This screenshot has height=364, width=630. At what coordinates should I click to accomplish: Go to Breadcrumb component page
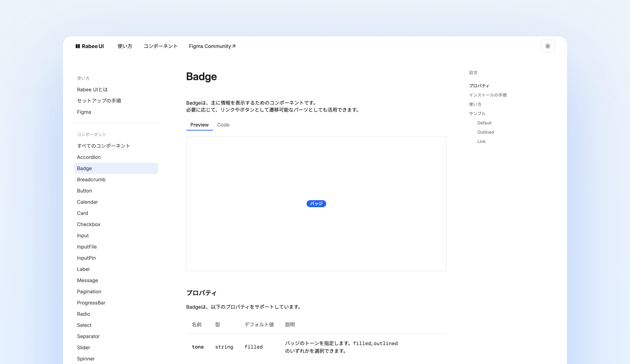[x=91, y=180]
